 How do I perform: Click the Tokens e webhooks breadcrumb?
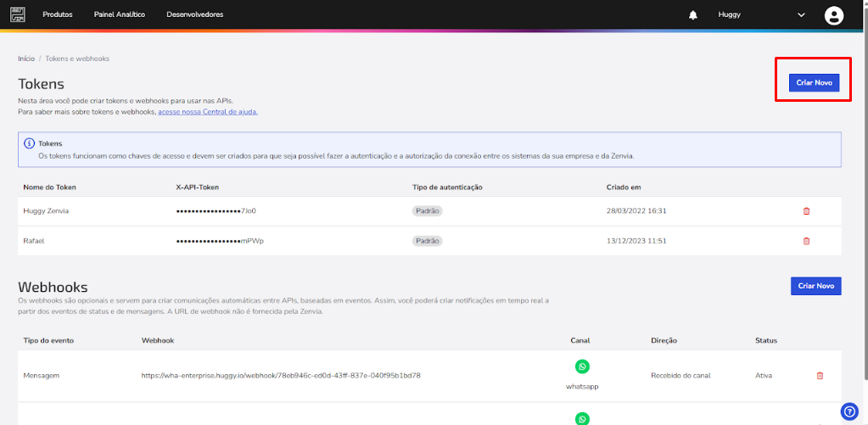coord(77,59)
